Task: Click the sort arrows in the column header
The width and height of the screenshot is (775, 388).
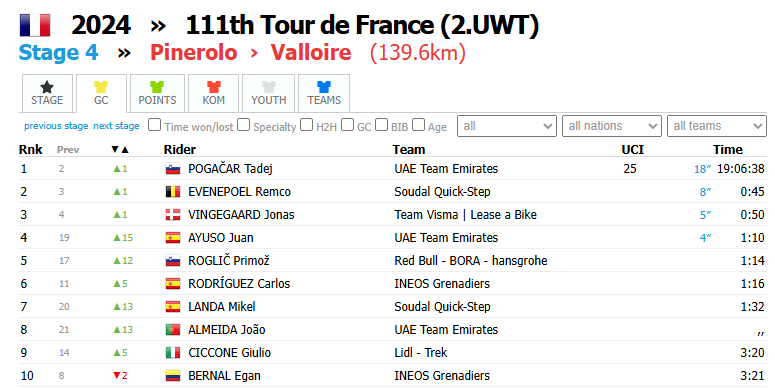Action: (x=120, y=149)
